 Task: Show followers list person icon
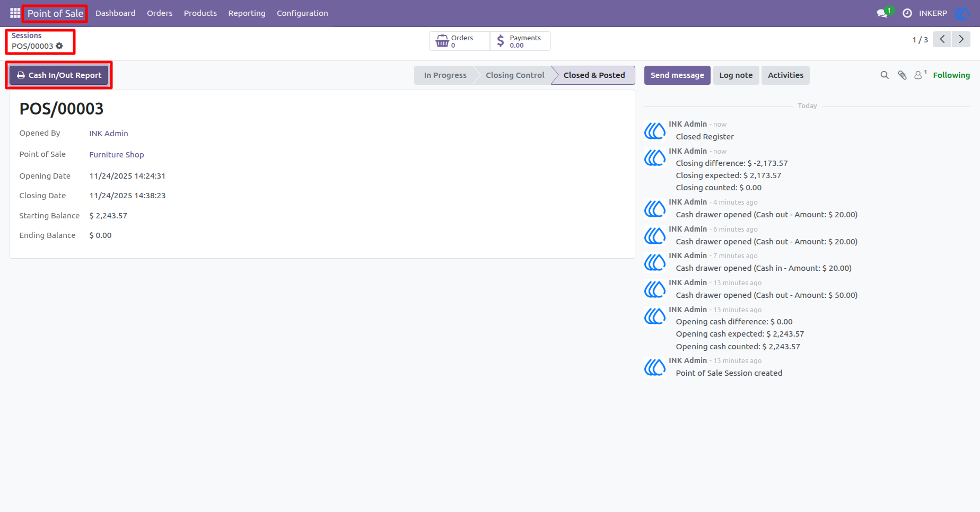(x=918, y=75)
